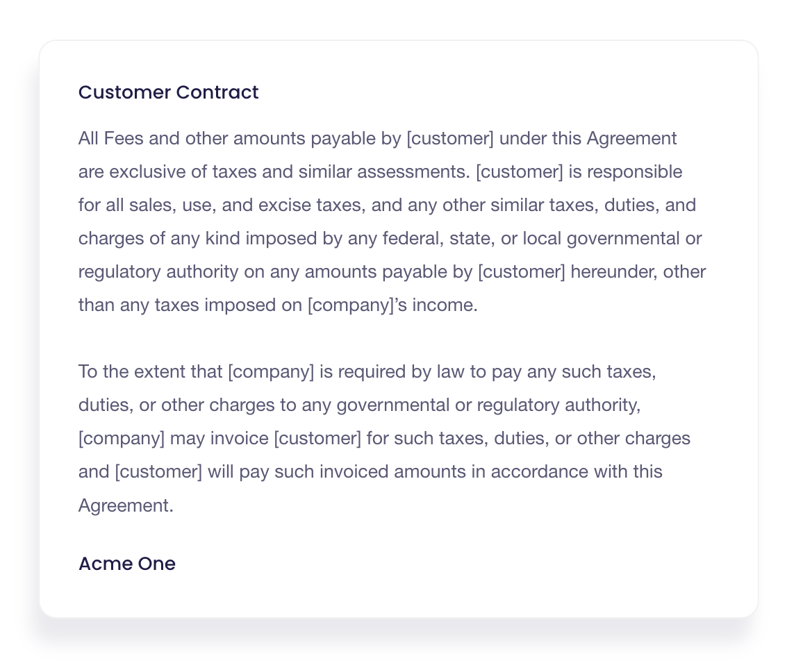Click the phrase 'To the extent that'
803x672 pixels.
point(150,371)
